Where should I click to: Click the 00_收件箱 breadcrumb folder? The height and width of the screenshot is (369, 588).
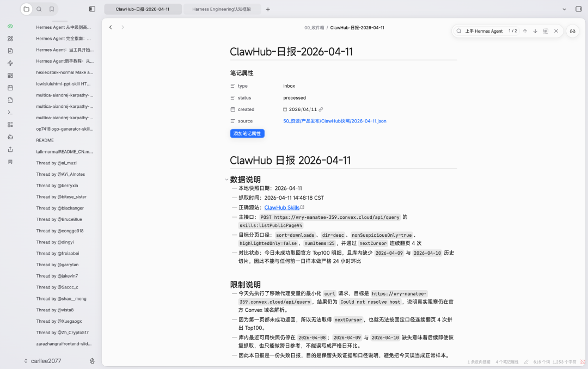click(x=314, y=28)
